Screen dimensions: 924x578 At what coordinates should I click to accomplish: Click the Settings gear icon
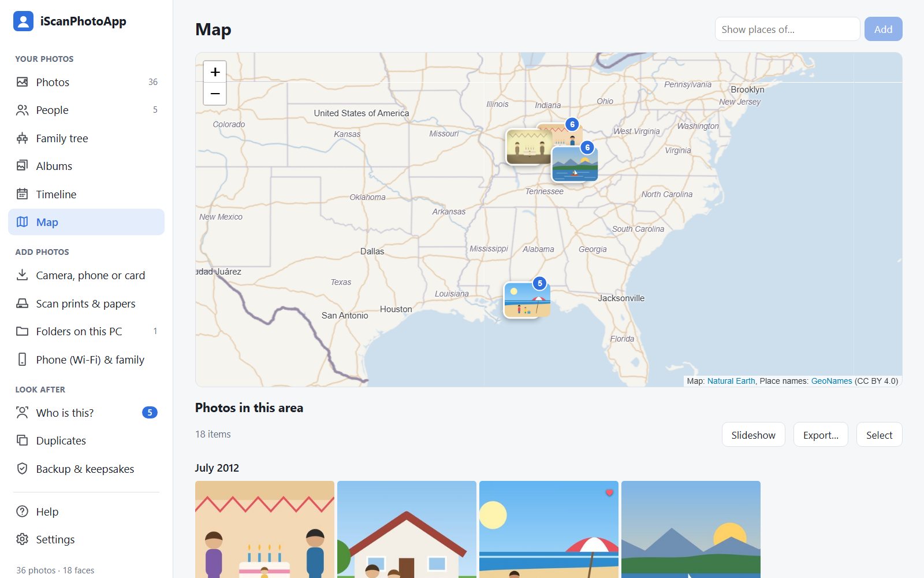pos(22,539)
